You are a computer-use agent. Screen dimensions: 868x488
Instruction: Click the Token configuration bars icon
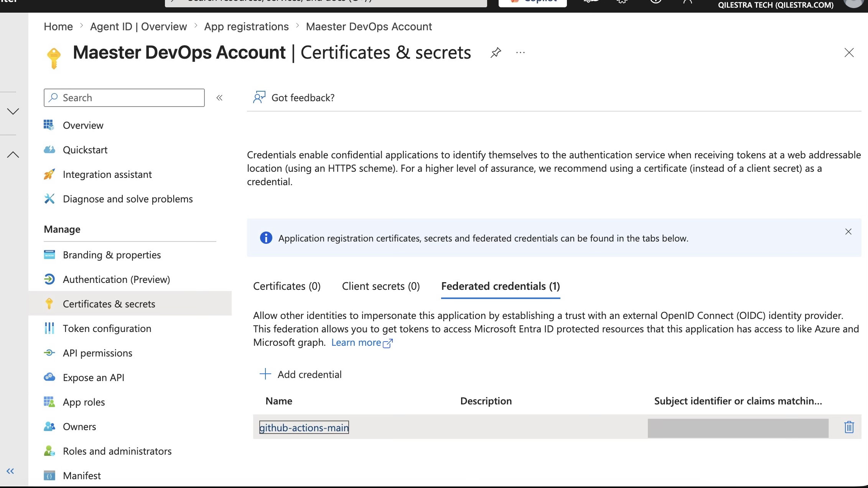point(49,328)
